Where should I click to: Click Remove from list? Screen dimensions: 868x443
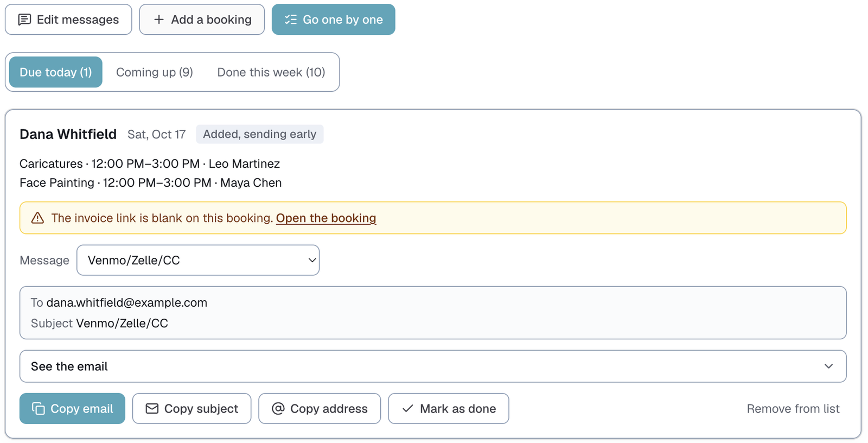click(x=793, y=409)
